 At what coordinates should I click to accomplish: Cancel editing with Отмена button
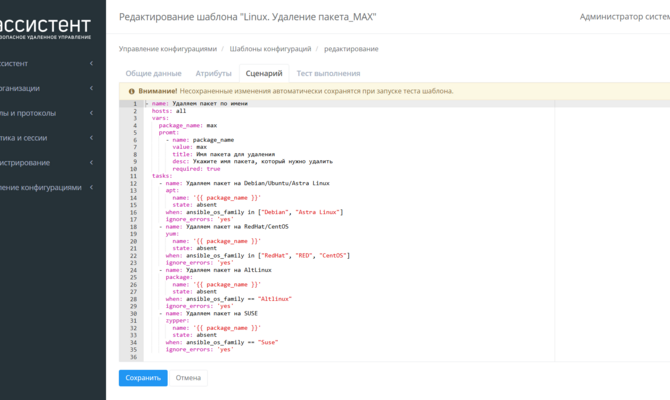click(x=188, y=378)
